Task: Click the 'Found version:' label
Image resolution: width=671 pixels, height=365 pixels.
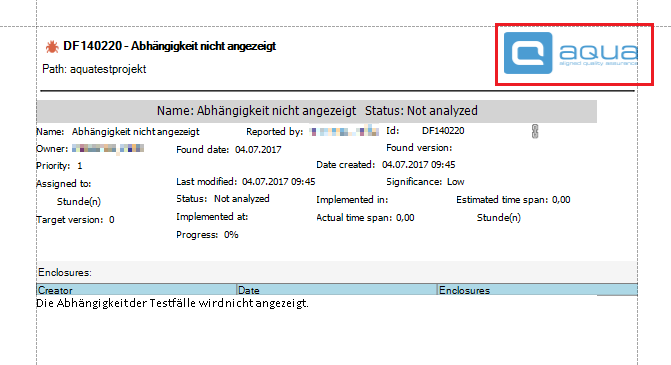Action: (x=419, y=148)
